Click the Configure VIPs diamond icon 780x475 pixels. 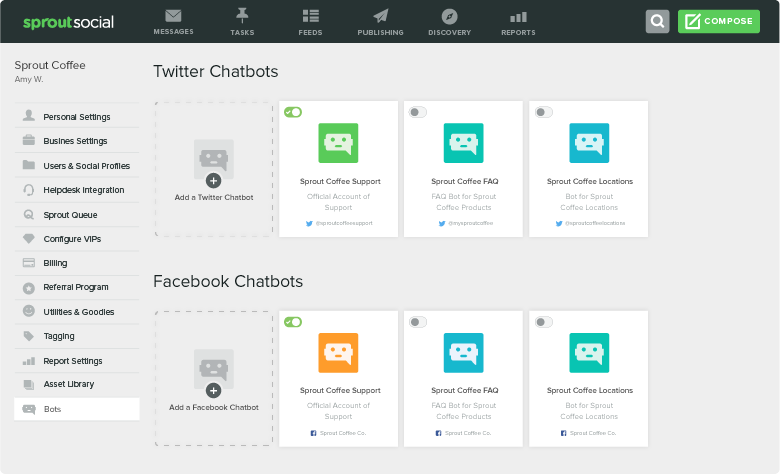click(29, 239)
